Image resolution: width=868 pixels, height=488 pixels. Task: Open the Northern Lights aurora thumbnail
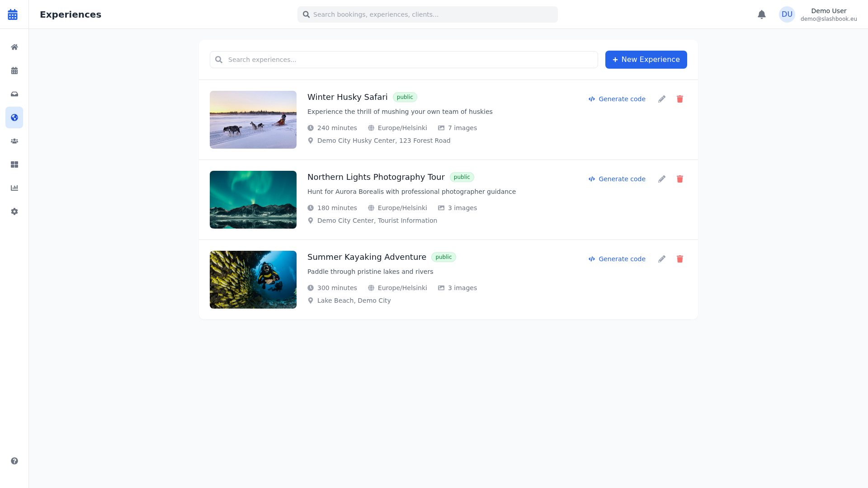click(x=253, y=200)
